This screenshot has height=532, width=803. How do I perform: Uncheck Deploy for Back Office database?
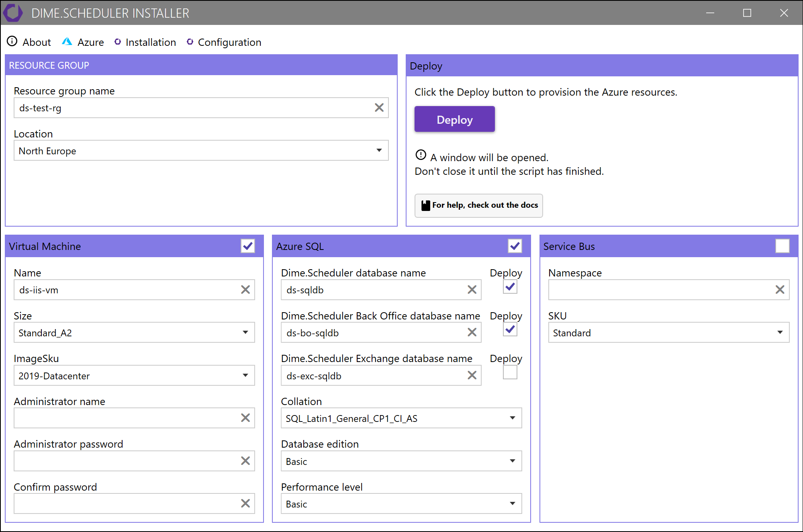(510, 329)
